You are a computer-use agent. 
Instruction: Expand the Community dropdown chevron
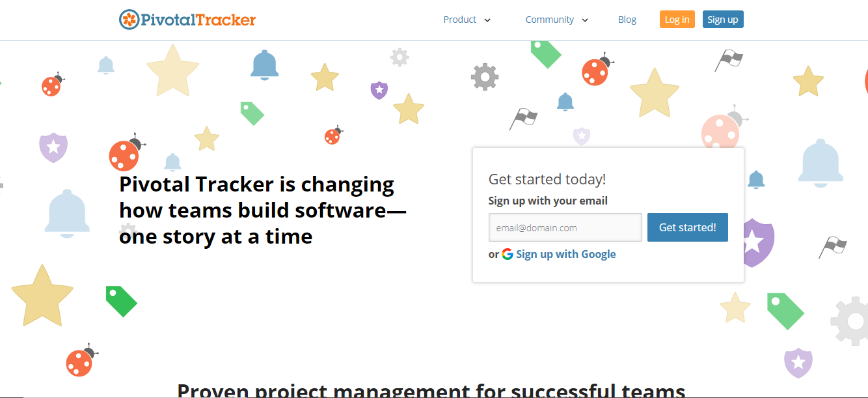click(x=585, y=20)
